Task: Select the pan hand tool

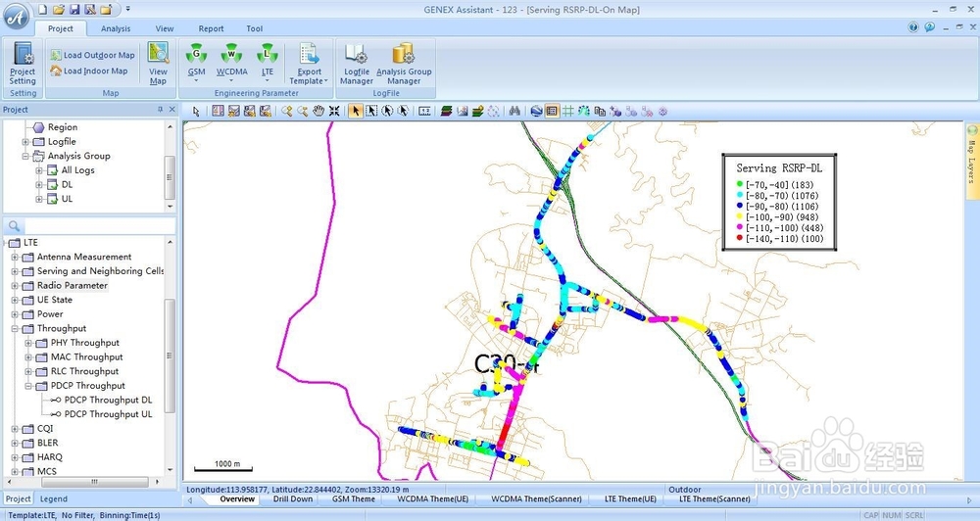Action: coord(318,112)
